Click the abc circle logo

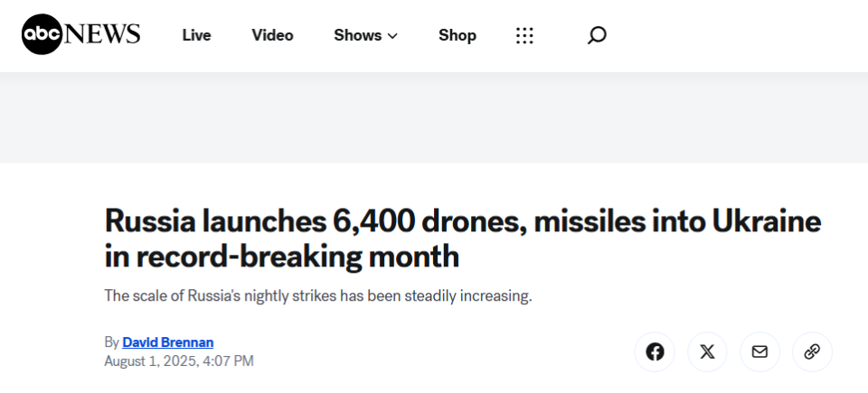[x=42, y=34]
